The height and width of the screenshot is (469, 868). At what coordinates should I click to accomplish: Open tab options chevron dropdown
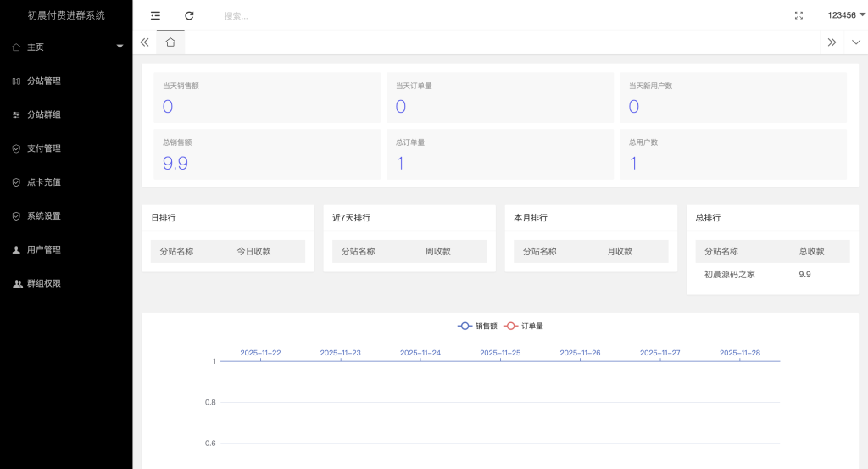click(856, 42)
